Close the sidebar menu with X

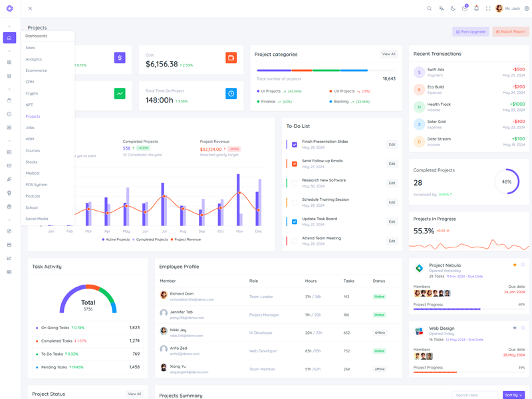30,9
